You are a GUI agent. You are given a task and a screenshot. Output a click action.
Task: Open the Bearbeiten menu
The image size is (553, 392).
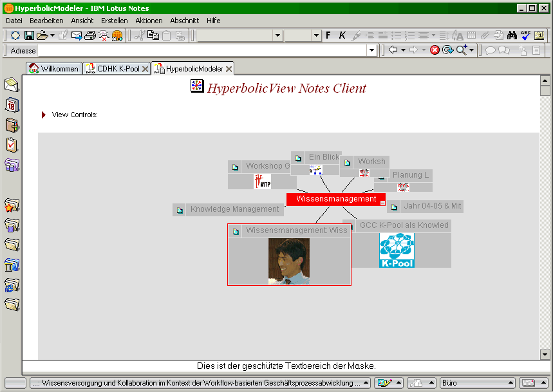point(46,21)
